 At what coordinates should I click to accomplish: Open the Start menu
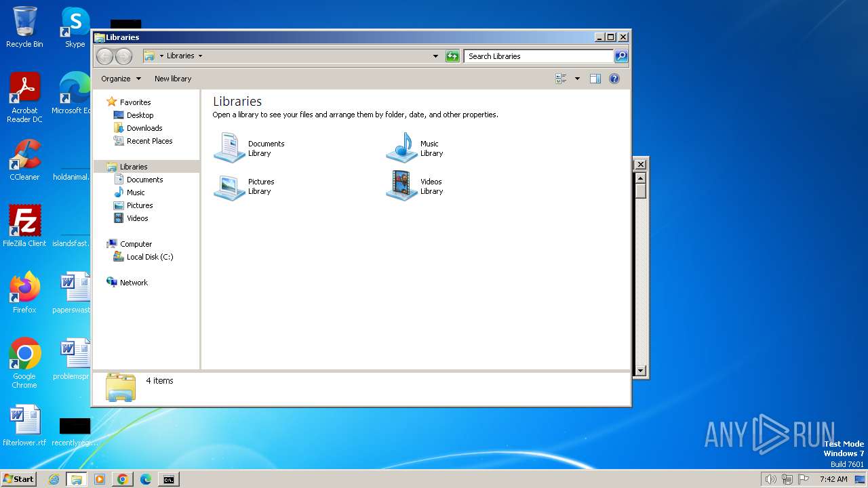[18, 479]
